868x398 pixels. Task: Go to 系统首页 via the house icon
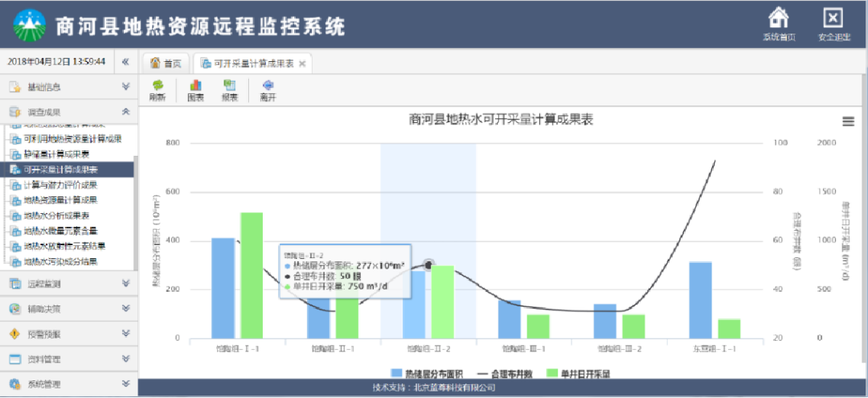[778, 18]
